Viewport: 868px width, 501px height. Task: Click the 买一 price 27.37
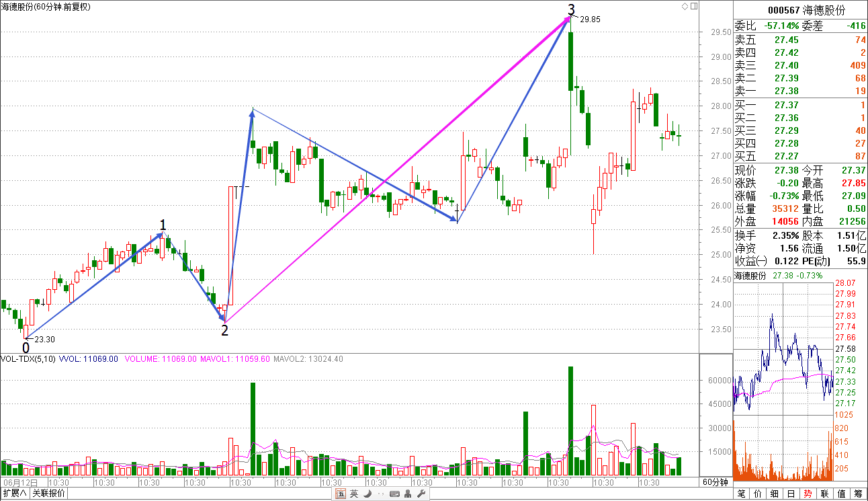coord(786,105)
